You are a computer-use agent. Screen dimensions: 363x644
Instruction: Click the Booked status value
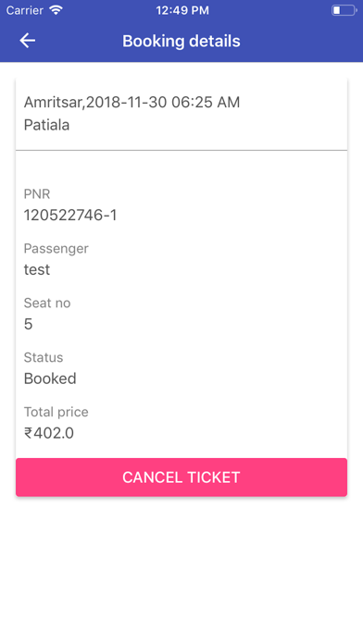pyautogui.click(x=50, y=378)
